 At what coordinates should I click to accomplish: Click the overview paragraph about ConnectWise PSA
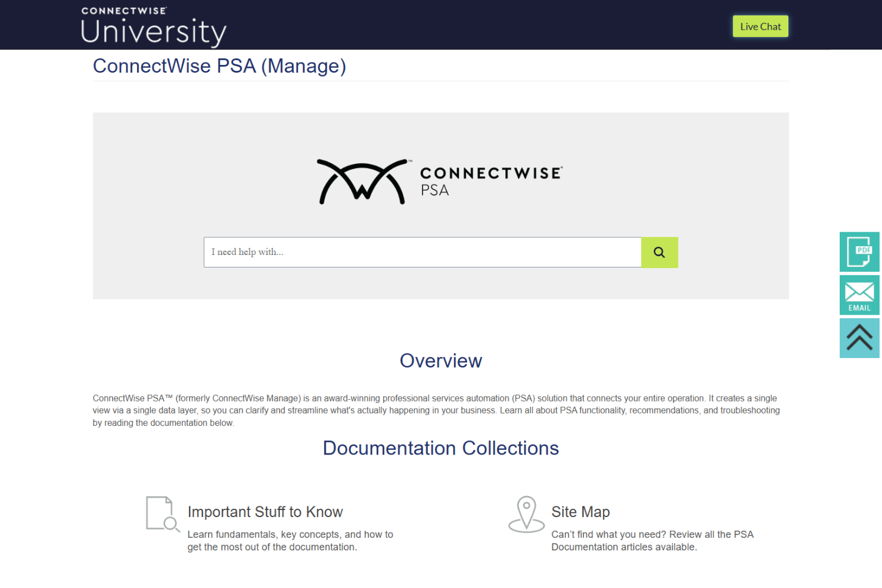point(436,410)
